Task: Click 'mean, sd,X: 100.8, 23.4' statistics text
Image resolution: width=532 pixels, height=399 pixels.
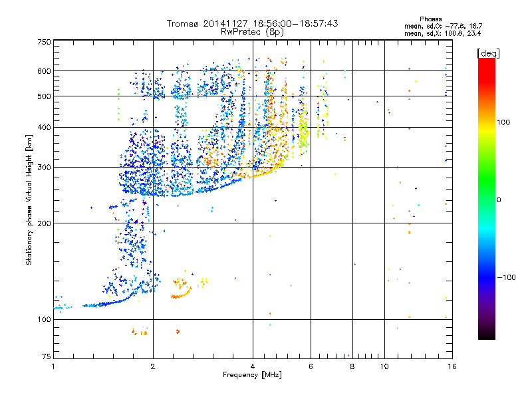Action: pyautogui.click(x=442, y=33)
